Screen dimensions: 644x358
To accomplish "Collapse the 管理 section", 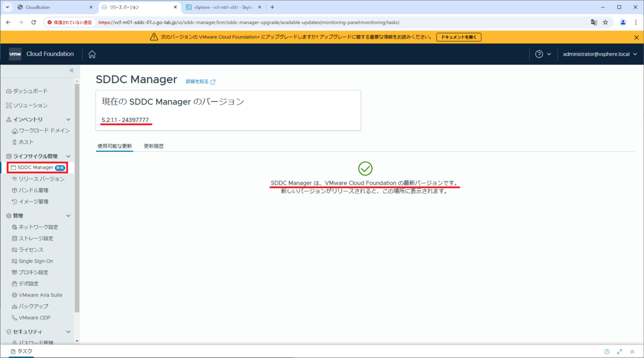I will (68, 215).
